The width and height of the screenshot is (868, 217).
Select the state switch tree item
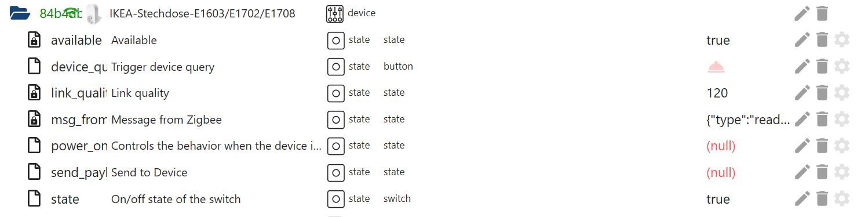pos(65,199)
